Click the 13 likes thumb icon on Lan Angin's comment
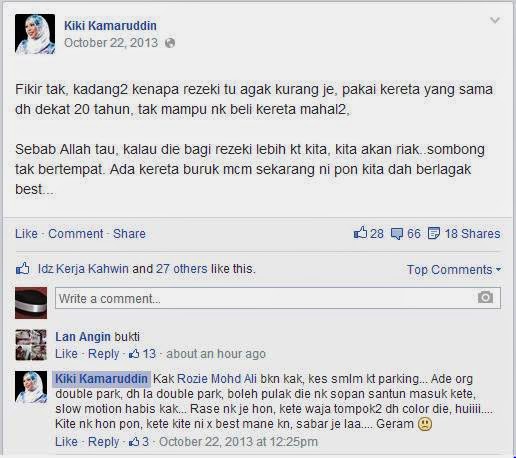516x458 pixels. click(134, 354)
